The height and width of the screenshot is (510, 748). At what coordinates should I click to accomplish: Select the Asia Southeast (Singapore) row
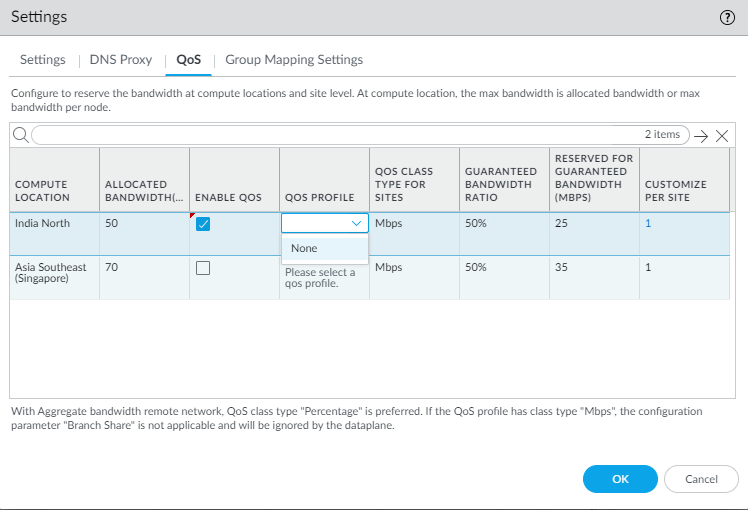pos(52,273)
